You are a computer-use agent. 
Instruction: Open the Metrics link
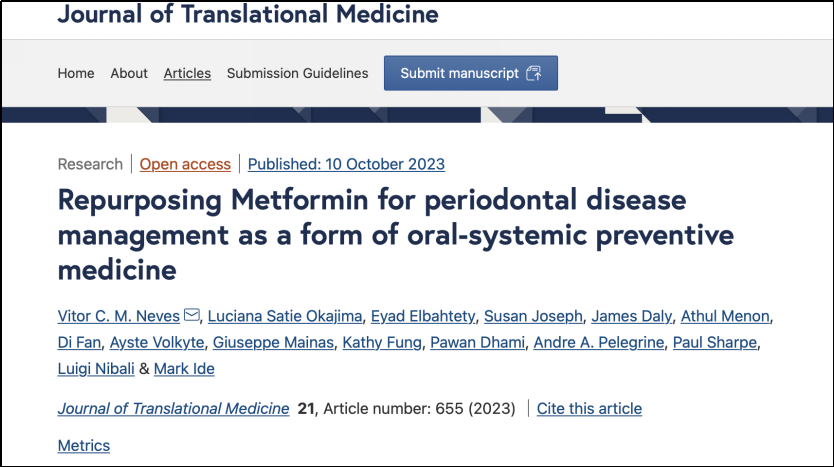[x=84, y=445]
